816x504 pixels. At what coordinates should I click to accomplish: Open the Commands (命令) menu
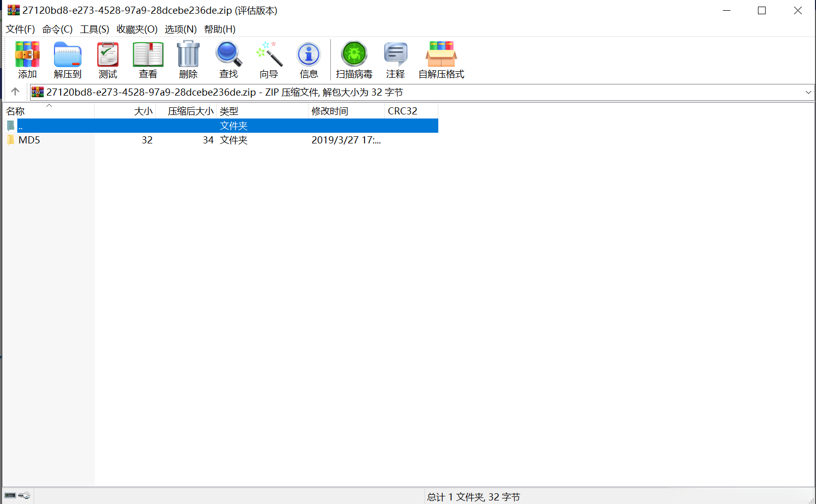tap(58, 29)
